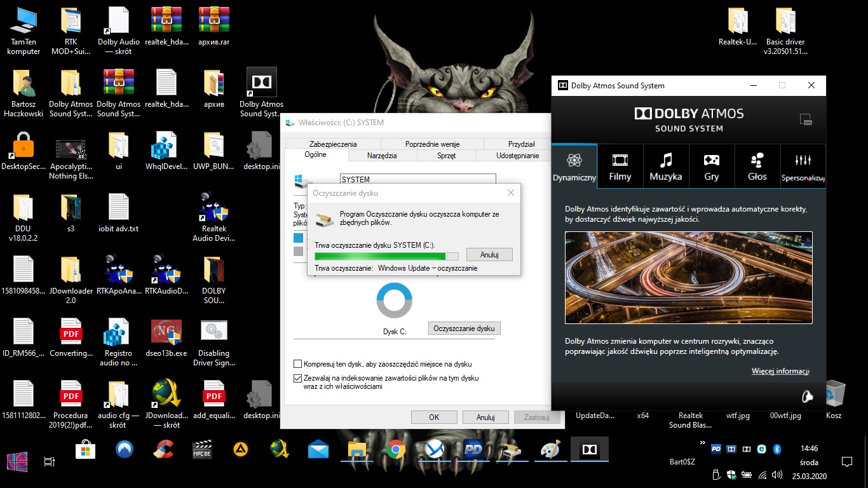Select the Procedura 2019 PDF on desktop
The height and width of the screenshot is (488, 868).
[x=71, y=405]
